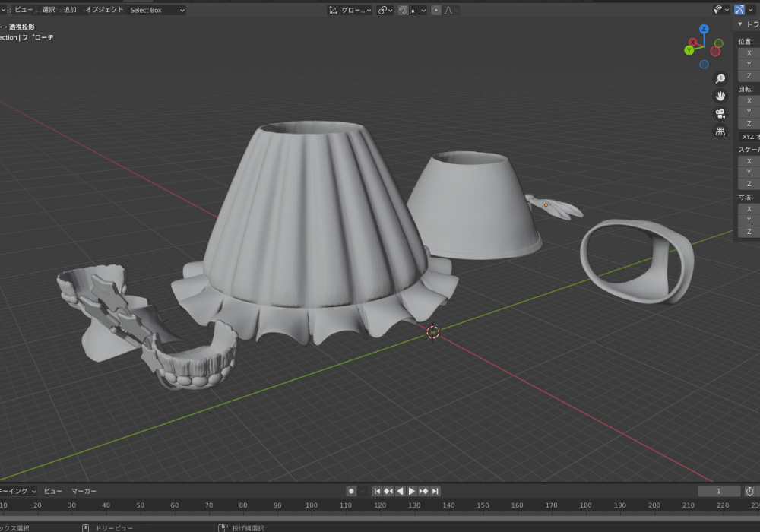The width and height of the screenshot is (760, 532).
Task: Toggle auto keying record button
Action: pyautogui.click(x=351, y=491)
